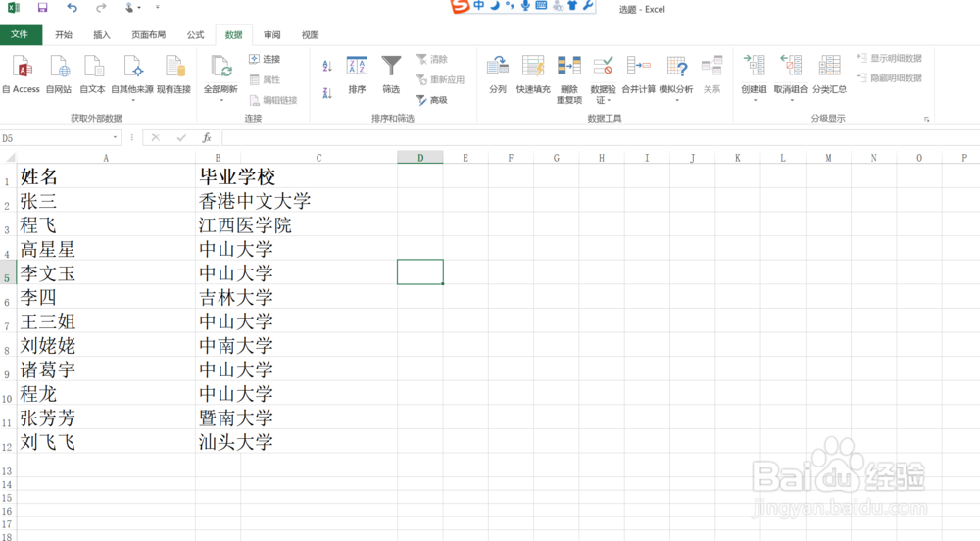Open the Outline (分级显示) dialog launcher
The image size is (980, 541).
pos(927,119)
